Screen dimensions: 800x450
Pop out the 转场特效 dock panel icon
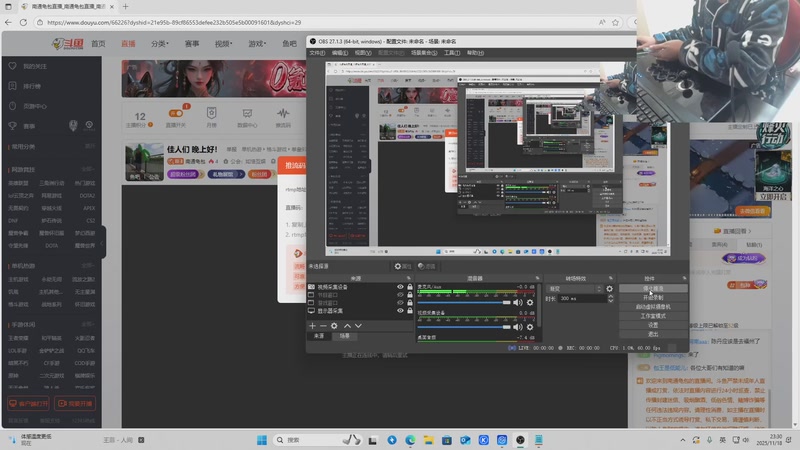pos(611,279)
